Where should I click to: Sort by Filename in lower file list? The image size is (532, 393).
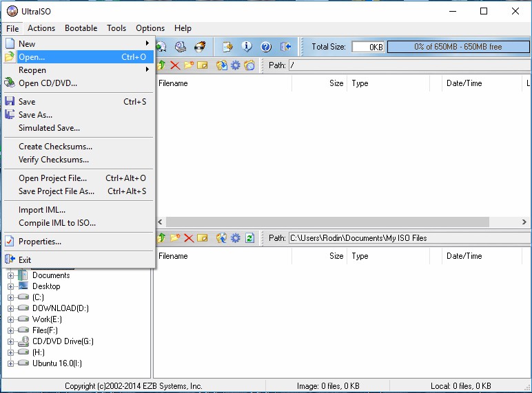tap(223, 256)
